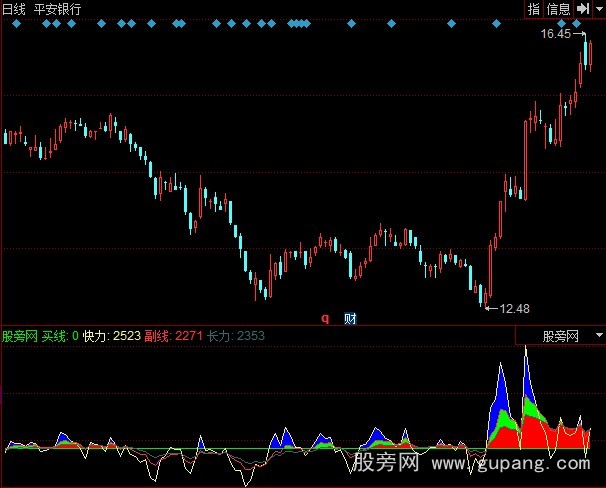The height and width of the screenshot is (488, 606).
Task: Click the blue 财 finance icon
Action: tap(350, 319)
